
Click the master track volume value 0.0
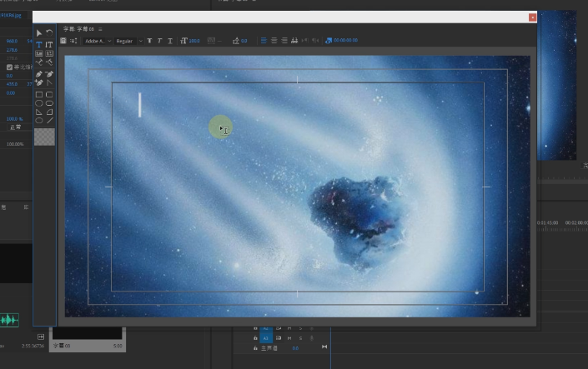pos(295,348)
